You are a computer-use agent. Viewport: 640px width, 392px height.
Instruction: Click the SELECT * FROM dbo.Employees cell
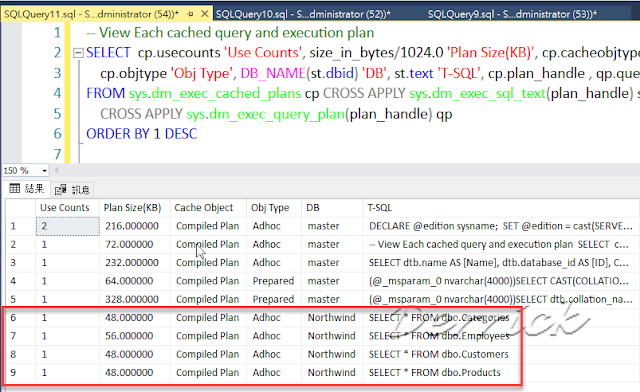click(501, 336)
